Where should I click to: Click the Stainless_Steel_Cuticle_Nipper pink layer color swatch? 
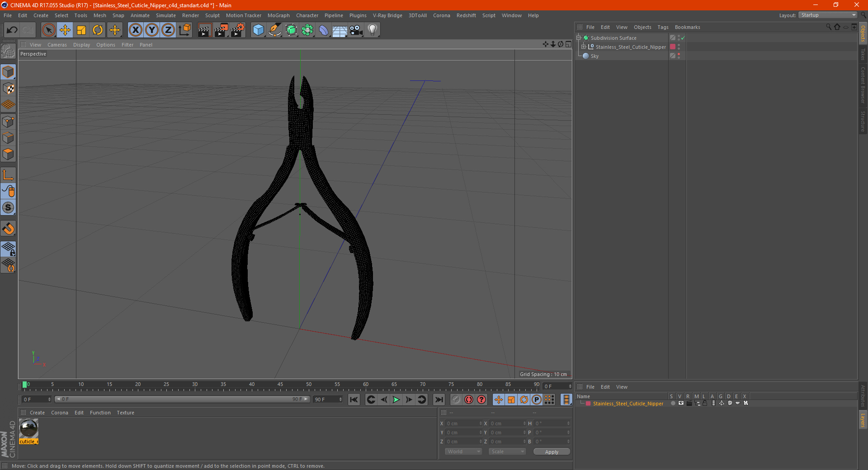pos(588,404)
